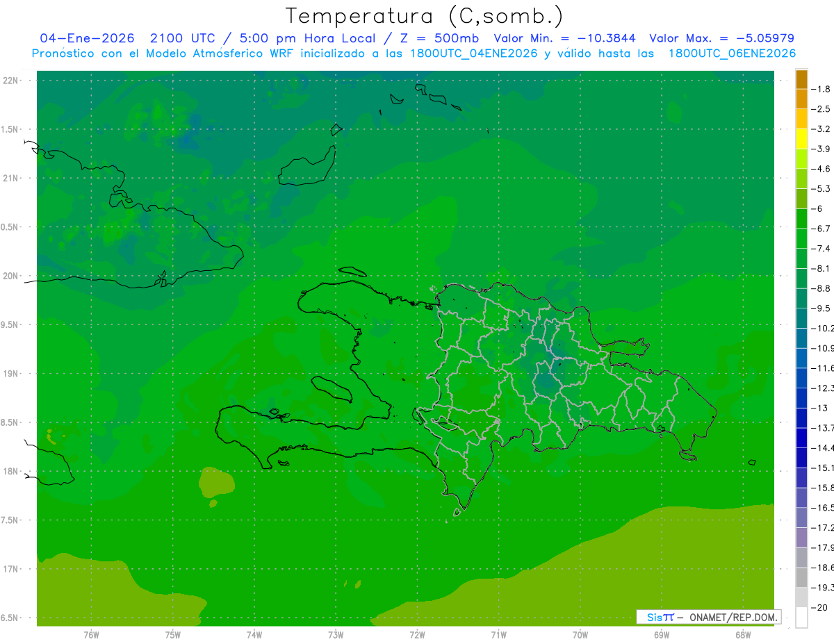Click the "17N" latitude label
Image resolution: width=834 pixels, height=644 pixels.
[x=10, y=569]
